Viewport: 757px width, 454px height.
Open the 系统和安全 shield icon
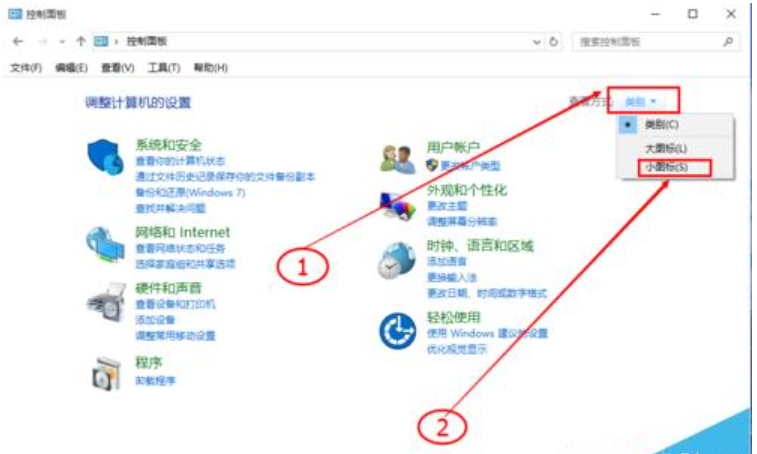tap(105, 157)
